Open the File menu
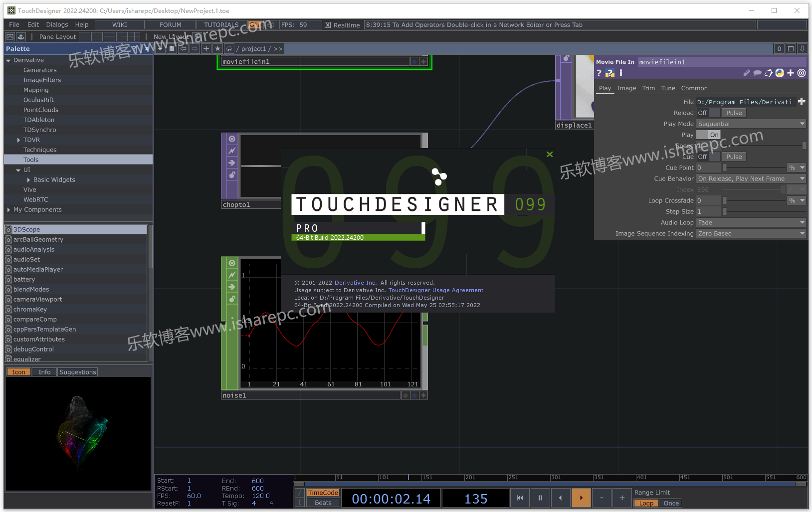This screenshot has height=512, width=812. [14, 25]
